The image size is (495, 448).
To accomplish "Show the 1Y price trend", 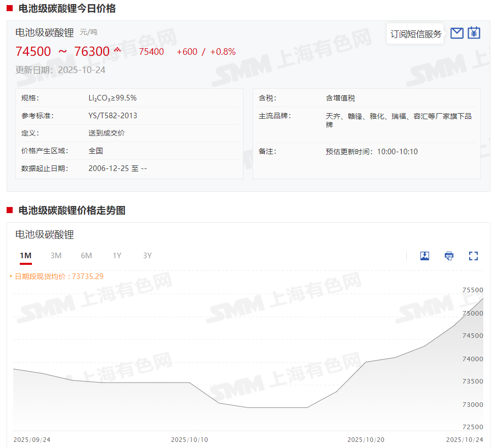I will pyautogui.click(x=117, y=256).
